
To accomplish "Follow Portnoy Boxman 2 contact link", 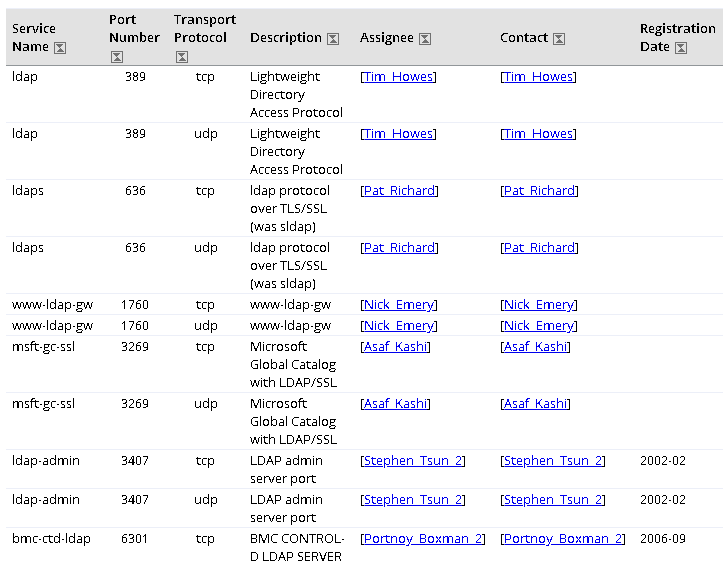I will coord(563,539).
